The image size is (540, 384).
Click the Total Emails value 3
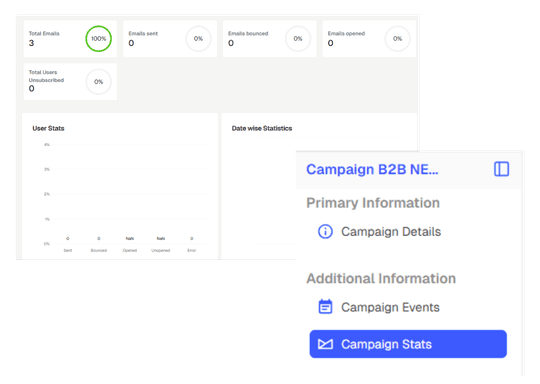click(x=31, y=43)
